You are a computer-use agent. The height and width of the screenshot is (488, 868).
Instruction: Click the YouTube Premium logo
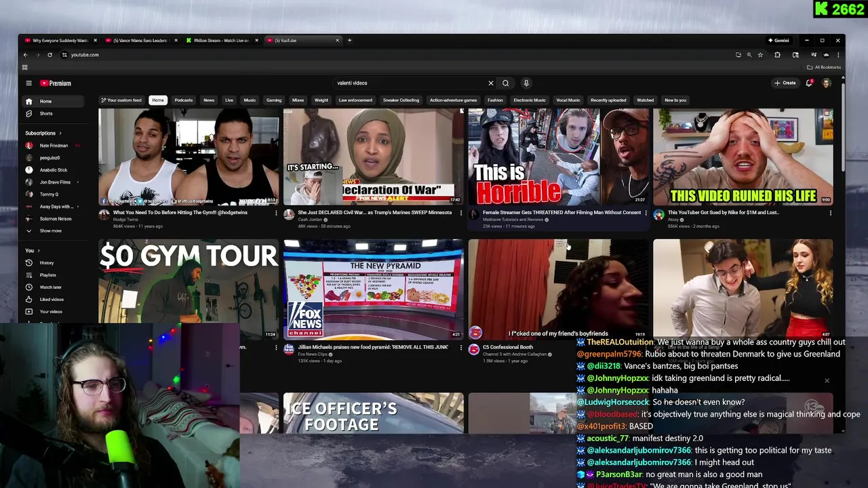point(56,83)
